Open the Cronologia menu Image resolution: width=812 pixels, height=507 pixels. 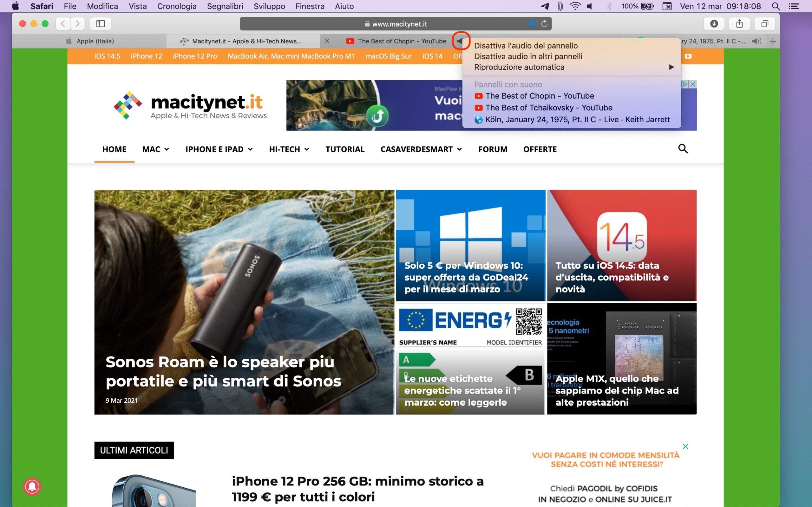[x=176, y=6]
